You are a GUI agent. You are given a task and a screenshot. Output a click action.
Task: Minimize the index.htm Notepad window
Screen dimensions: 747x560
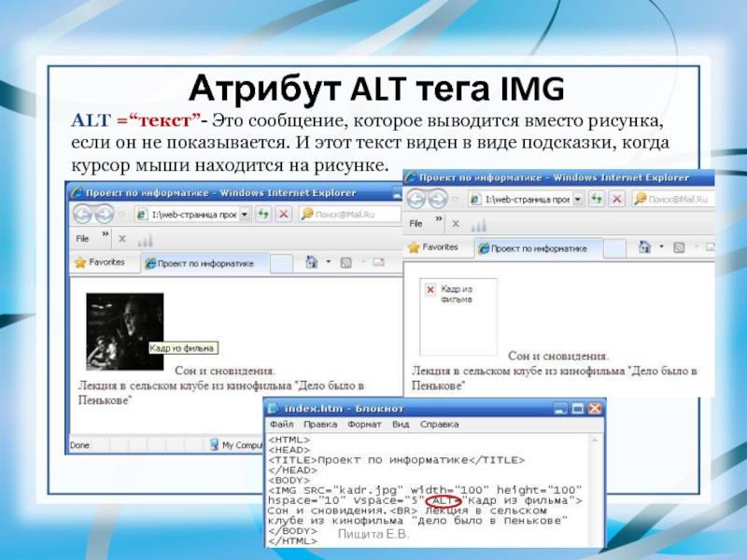click(x=561, y=409)
